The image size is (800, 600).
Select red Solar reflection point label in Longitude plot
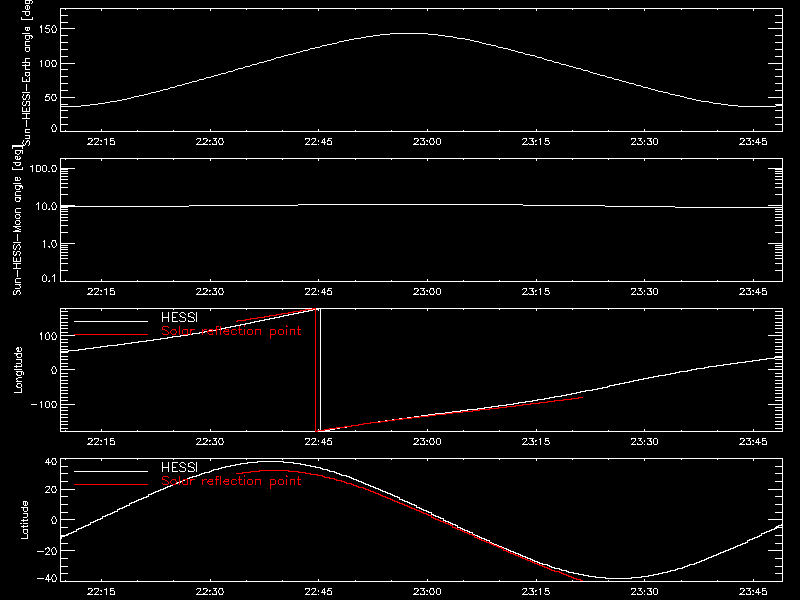pyautogui.click(x=231, y=331)
